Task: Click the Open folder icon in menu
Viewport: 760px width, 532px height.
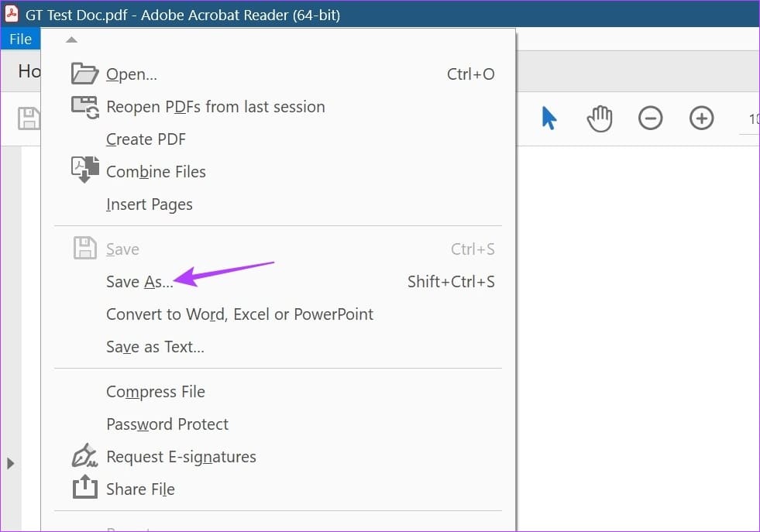Action: (84, 74)
